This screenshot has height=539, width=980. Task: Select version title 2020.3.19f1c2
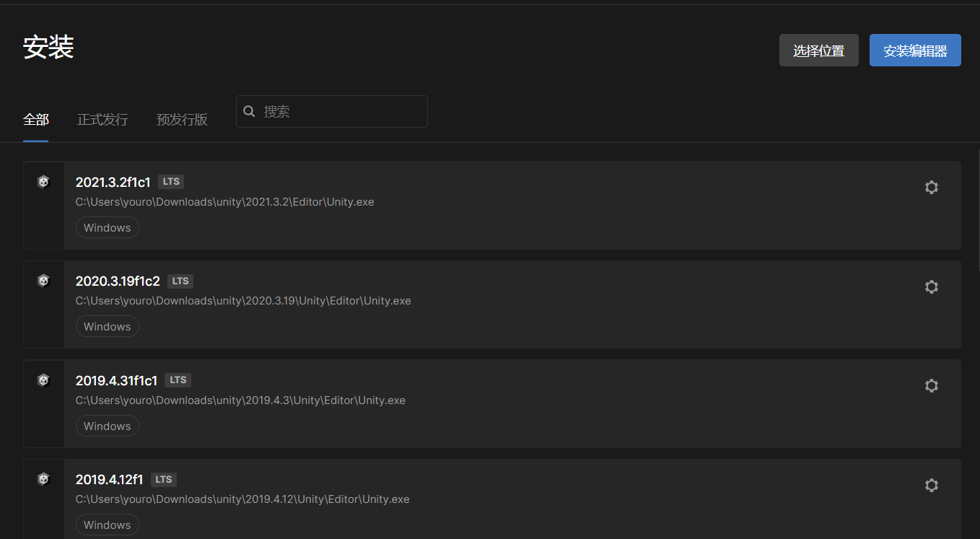[118, 281]
